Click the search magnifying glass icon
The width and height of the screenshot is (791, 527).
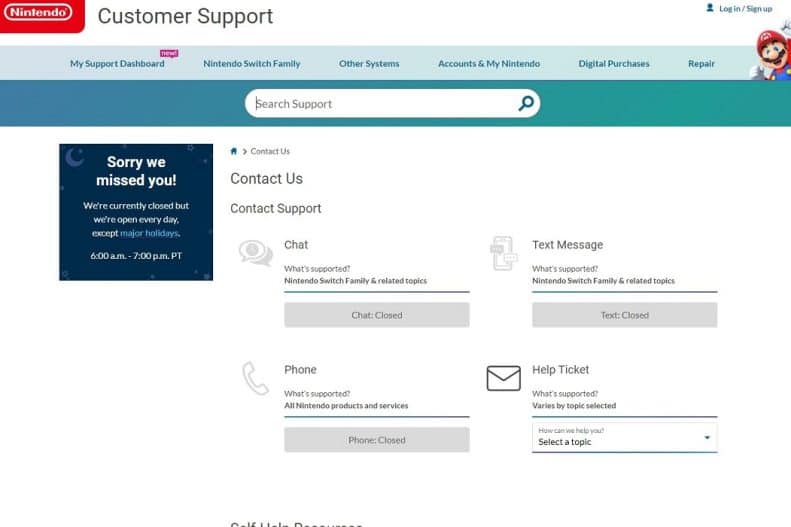point(526,104)
